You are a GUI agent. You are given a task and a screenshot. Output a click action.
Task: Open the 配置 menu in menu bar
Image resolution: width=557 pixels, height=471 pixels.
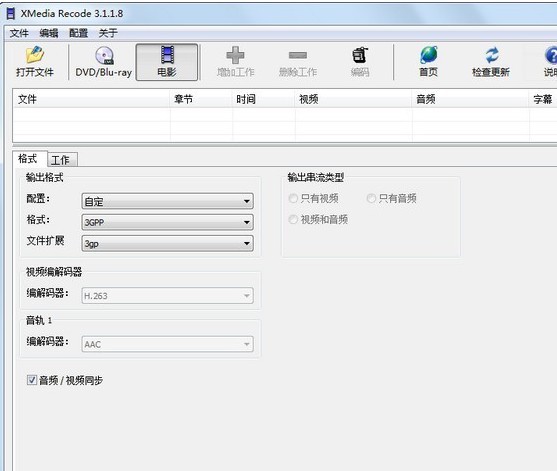(78, 33)
